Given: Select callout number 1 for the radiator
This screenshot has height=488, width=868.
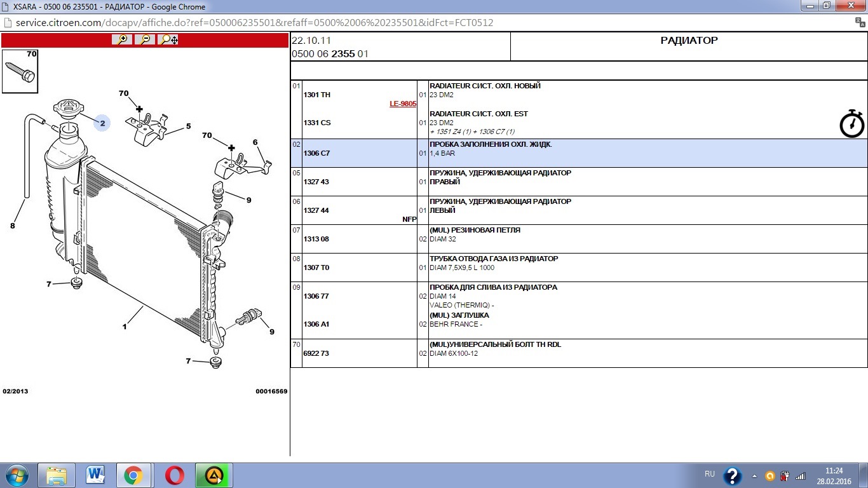Looking at the screenshot, I should coord(125,327).
